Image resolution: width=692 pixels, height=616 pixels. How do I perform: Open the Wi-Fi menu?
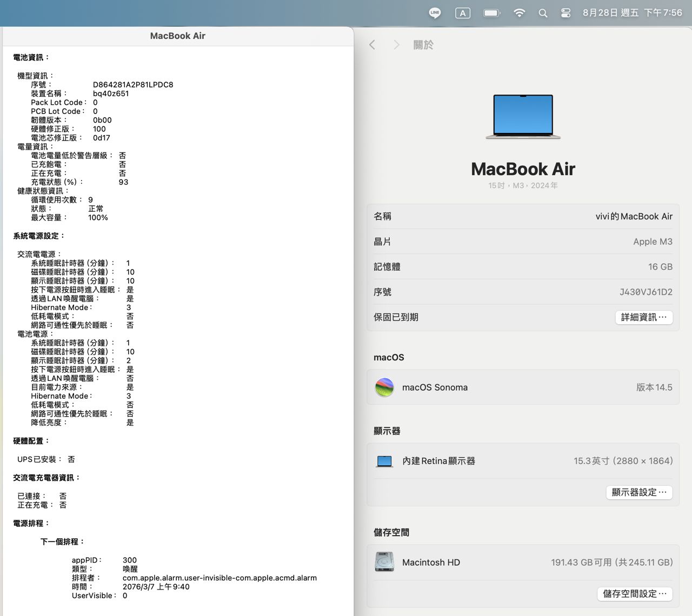click(519, 13)
